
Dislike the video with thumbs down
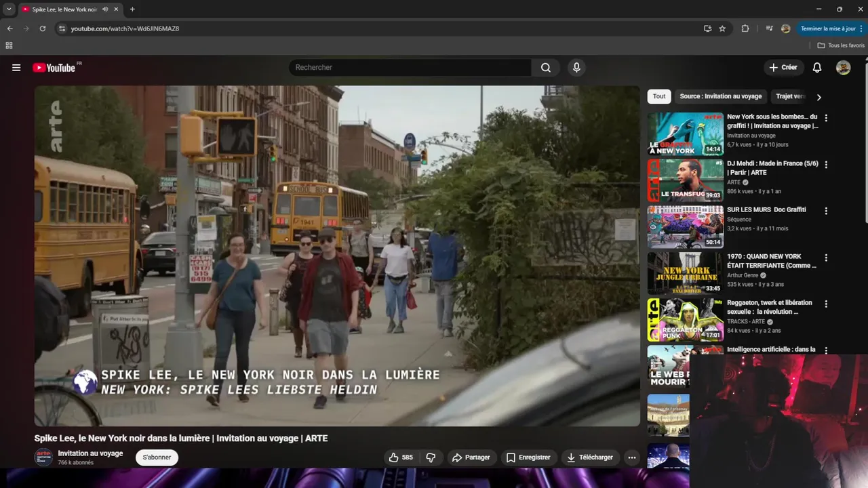pyautogui.click(x=431, y=457)
